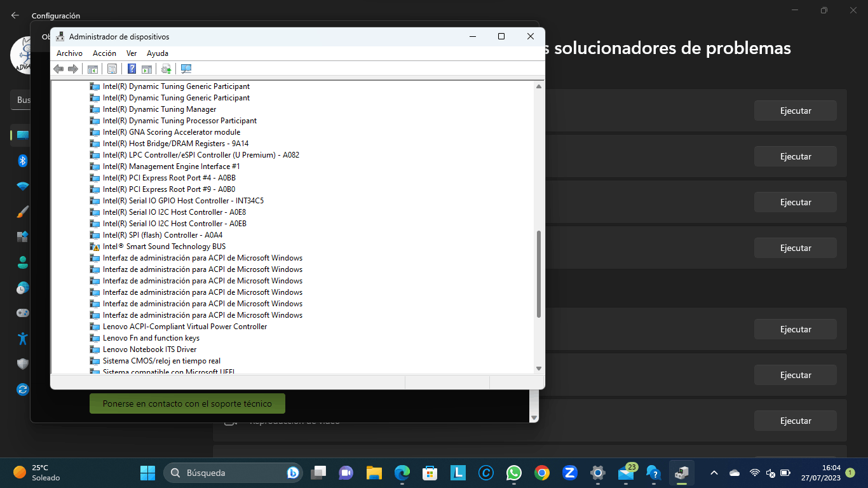Image resolution: width=868 pixels, height=488 pixels.
Task: Toggle the console tree pane toolbar icon
Action: [93, 69]
